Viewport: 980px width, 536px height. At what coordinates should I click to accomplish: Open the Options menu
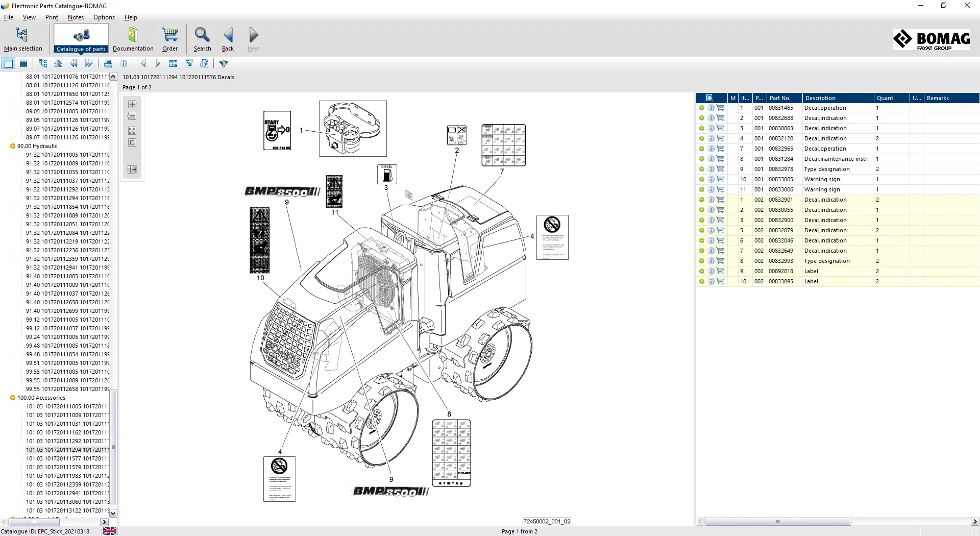(104, 17)
